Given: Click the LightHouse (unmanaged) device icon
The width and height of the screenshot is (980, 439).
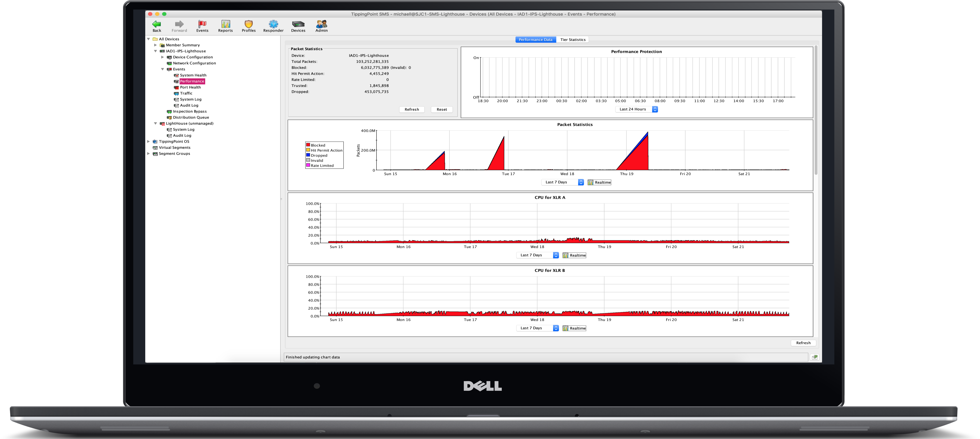Looking at the screenshot, I should tap(162, 124).
